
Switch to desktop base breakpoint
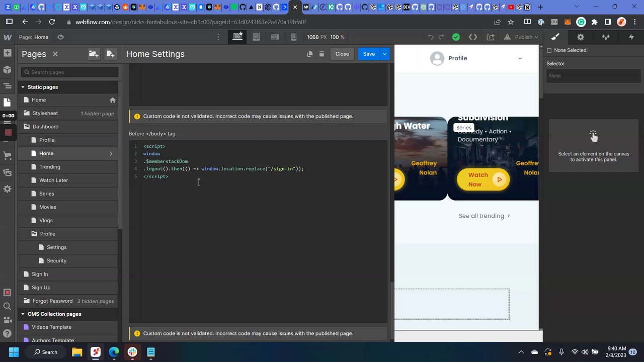237,37
